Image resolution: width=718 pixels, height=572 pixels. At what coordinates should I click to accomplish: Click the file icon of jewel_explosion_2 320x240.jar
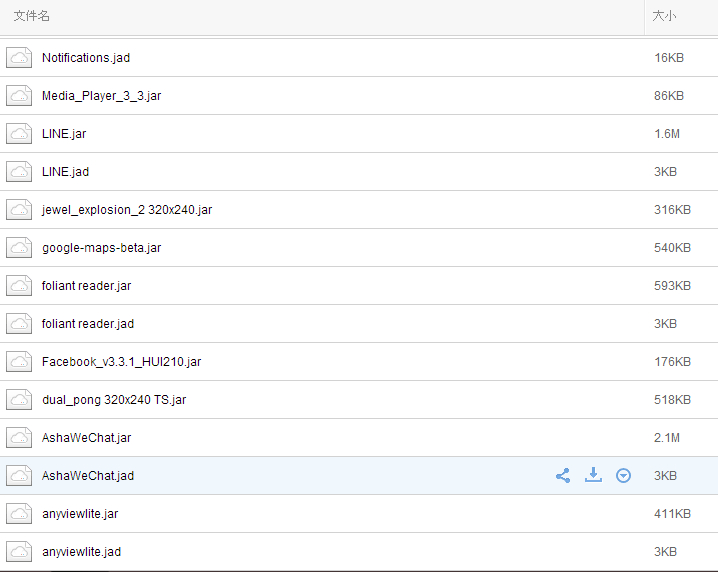19,210
